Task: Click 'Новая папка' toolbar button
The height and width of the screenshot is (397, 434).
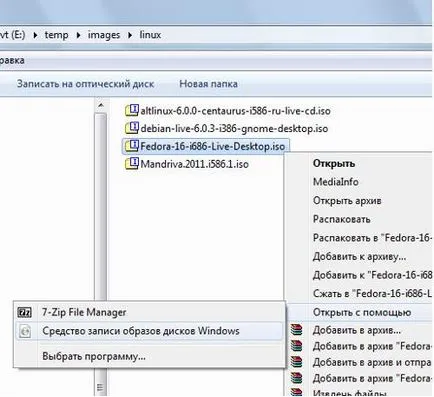Action: tap(208, 84)
